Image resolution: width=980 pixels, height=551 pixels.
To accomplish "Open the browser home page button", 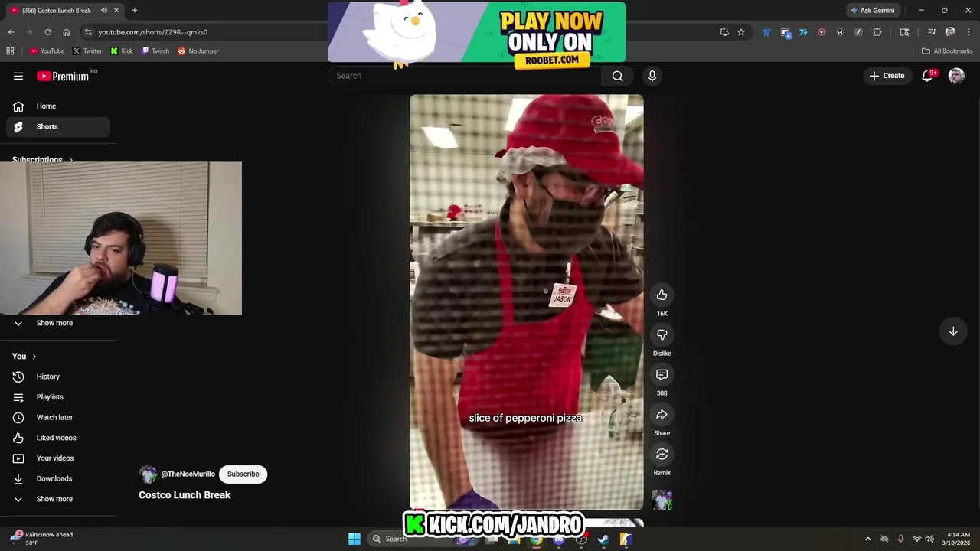I will coord(66,32).
